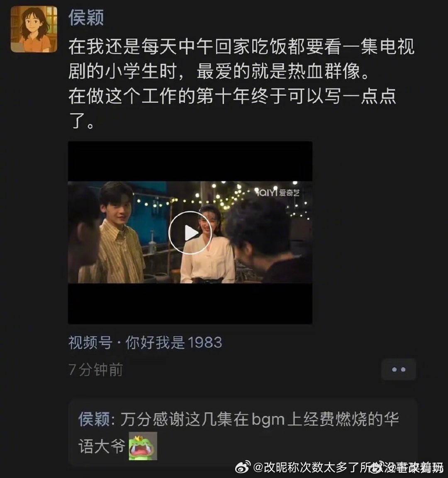Screen dimensions: 448x478
Task: Click the woman in white blouse in video
Action: pyautogui.click(x=207, y=244)
